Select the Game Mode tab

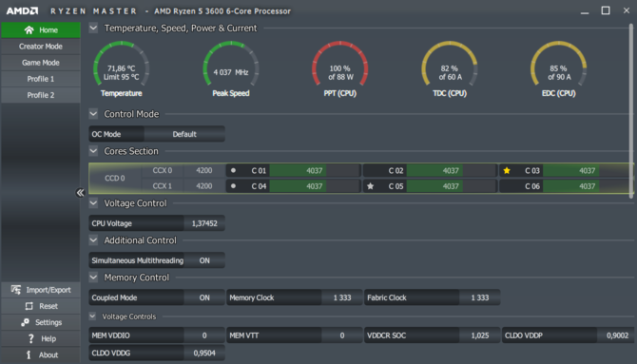click(x=41, y=63)
